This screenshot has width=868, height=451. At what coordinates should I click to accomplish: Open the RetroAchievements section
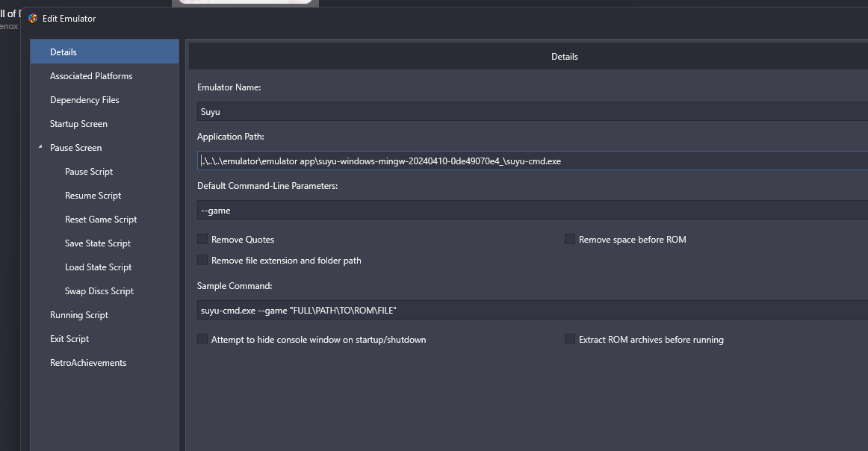(x=88, y=363)
